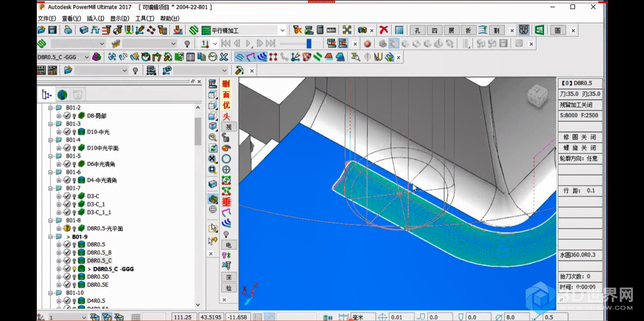The height and width of the screenshot is (321, 644).
Task: Click the Toolpath Strategies green spiral icon
Action: [193, 30]
